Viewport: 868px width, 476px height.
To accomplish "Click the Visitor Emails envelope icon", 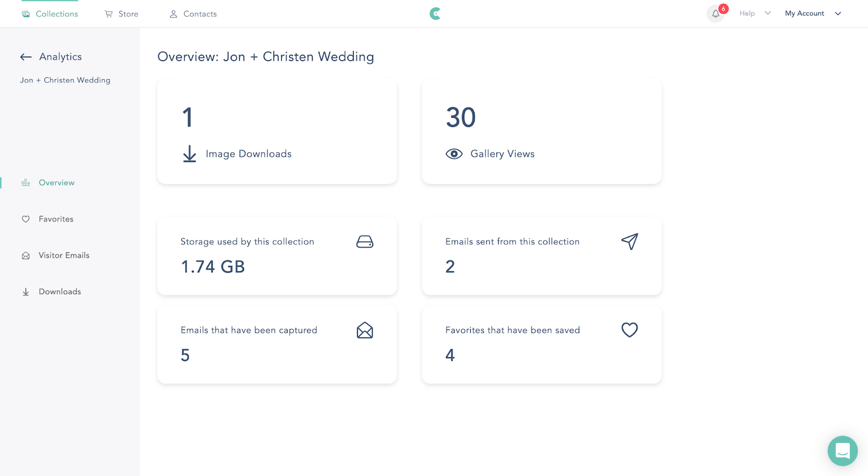I will pyautogui.click(x=25, y=256).
